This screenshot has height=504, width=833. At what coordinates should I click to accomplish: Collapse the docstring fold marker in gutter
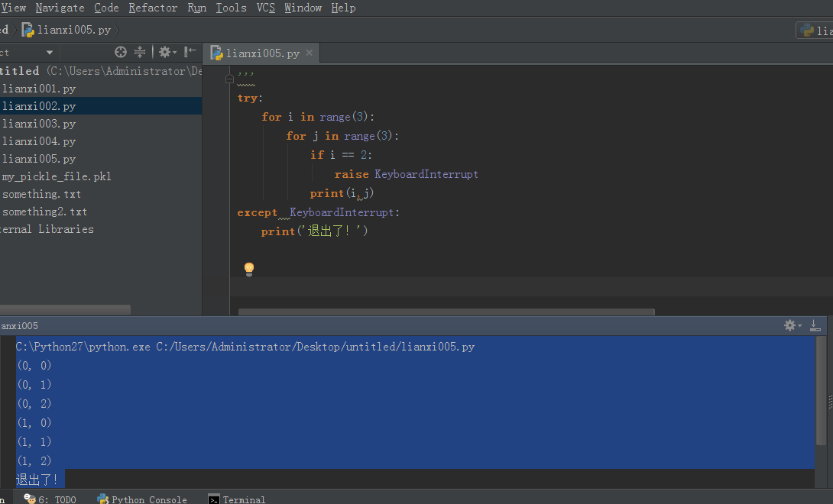[x=229, y=79]
